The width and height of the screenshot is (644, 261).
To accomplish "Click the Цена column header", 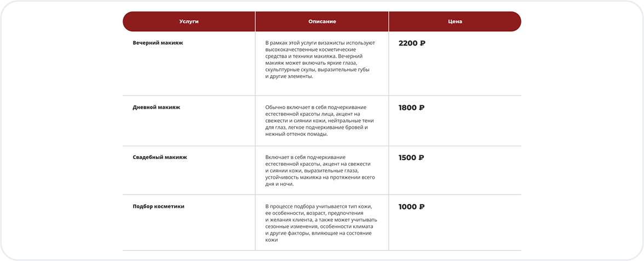I will (455, 21).
